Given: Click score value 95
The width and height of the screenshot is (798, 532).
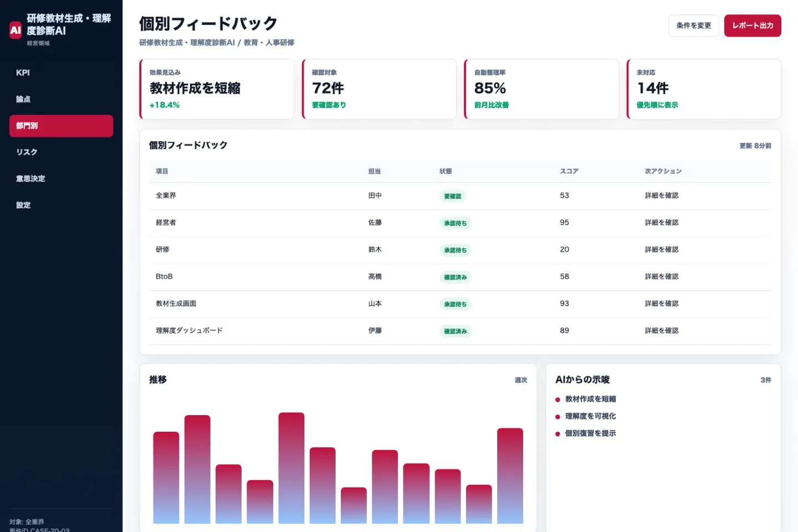Looking at the screenshot, I should 564,223.
